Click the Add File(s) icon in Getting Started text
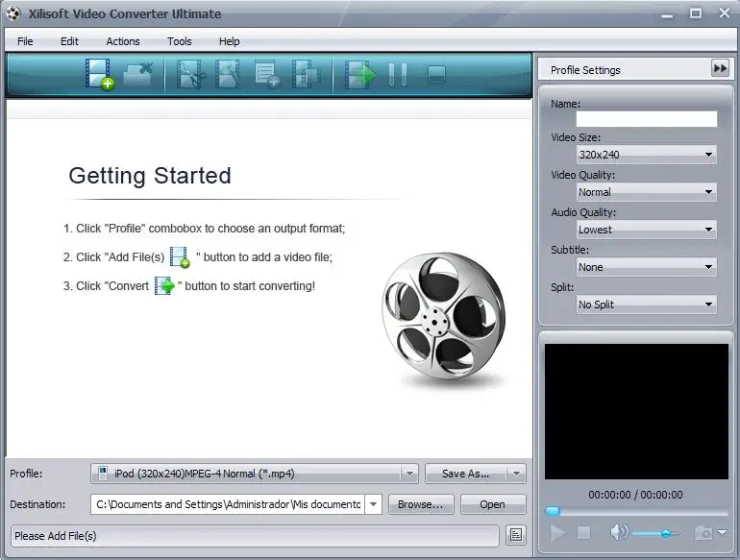The width and height of the screenshot is (740, 560). [180, 257]
